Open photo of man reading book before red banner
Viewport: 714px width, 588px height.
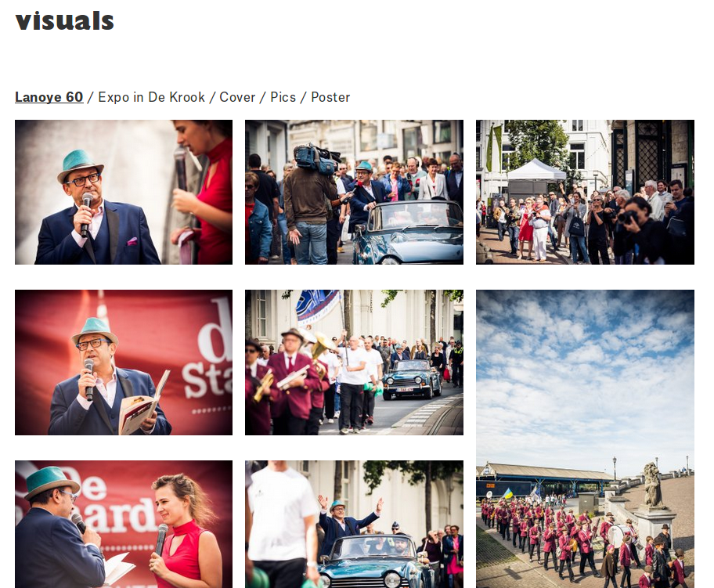click(124, 363)
